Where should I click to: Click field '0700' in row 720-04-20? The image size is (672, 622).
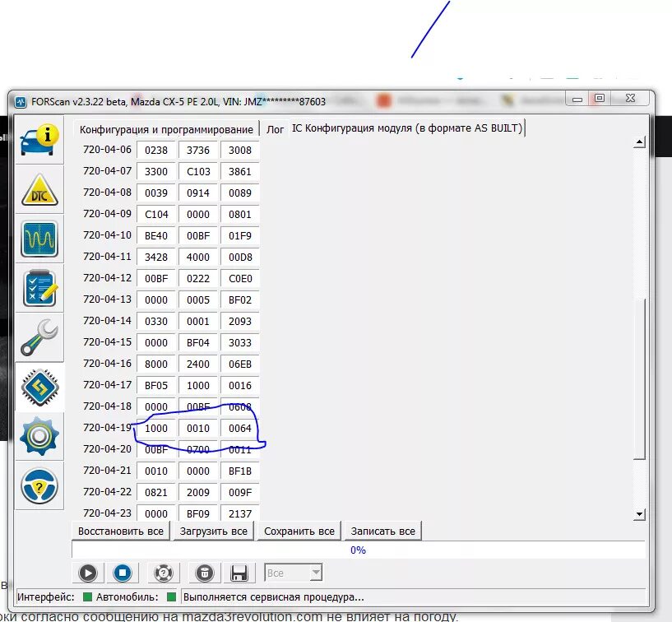coord(198,450)
